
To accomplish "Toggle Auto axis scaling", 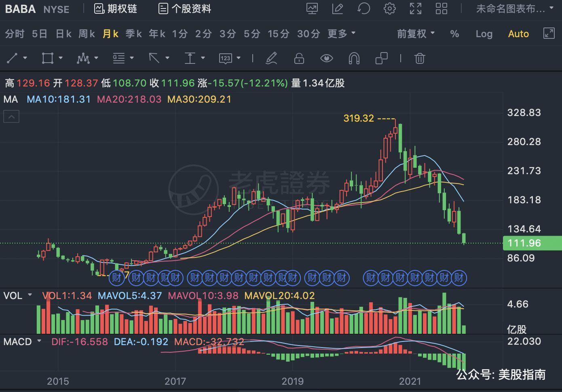I will coord(518,34).
